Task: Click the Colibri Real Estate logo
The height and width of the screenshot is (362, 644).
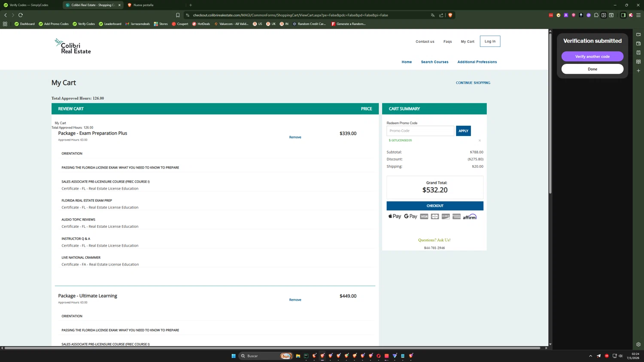Action: [73, 46]
